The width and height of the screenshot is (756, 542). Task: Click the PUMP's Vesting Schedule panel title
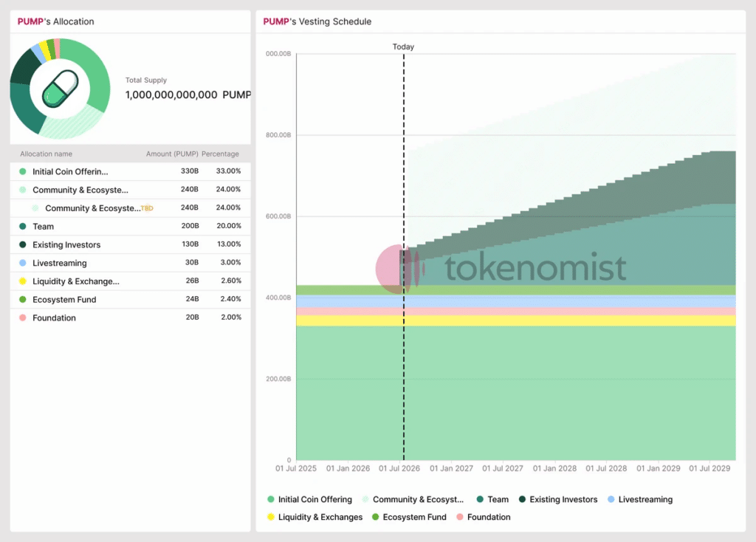[x=317, y=21]
